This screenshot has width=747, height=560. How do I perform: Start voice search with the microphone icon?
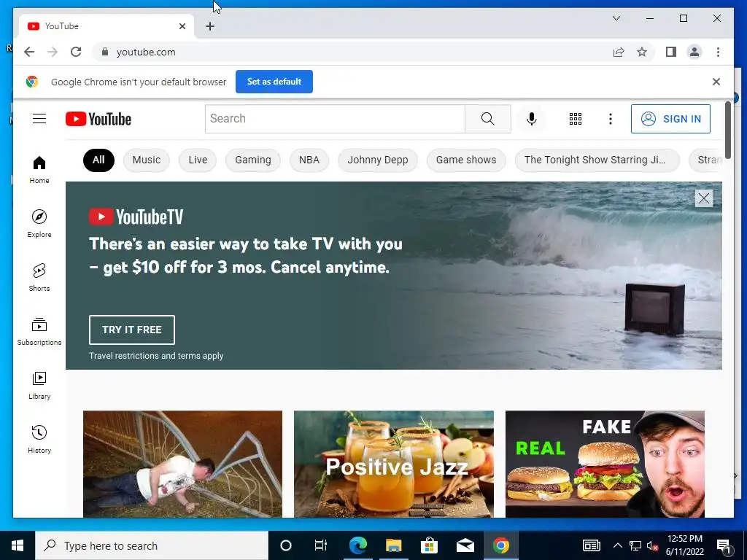pyautogui.click(x=532, y=119)
